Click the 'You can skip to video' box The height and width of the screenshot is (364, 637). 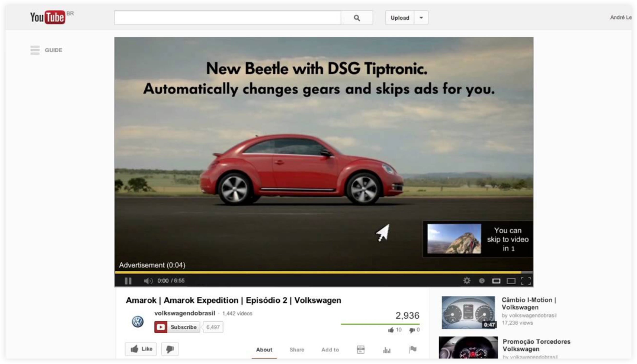478,239
